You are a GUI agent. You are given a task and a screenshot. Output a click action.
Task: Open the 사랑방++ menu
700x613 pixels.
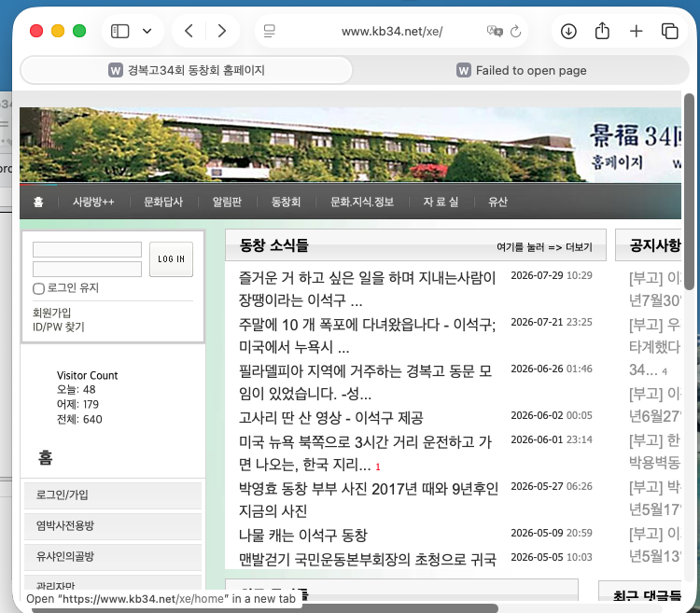[93, 202]
